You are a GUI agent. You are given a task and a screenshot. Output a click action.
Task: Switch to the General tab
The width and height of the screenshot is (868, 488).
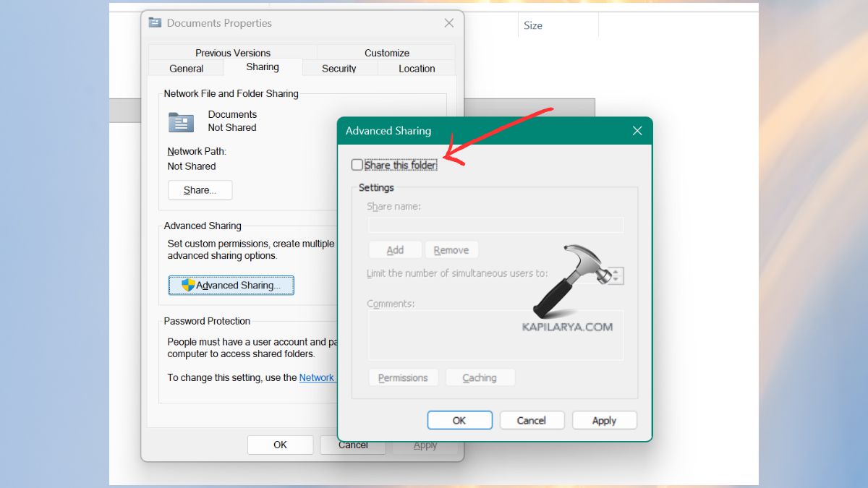point(186,67)
